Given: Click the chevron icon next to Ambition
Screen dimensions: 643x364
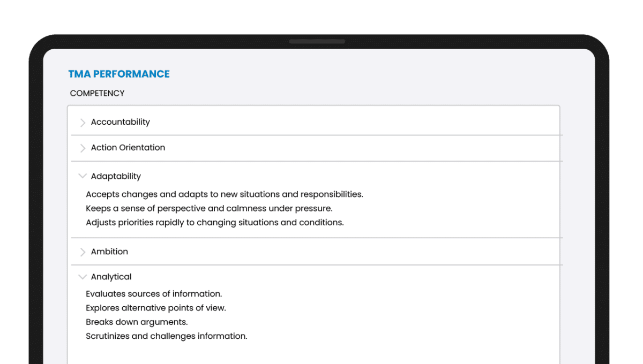Looking at the screenshot, I should (x=83, y=252).
